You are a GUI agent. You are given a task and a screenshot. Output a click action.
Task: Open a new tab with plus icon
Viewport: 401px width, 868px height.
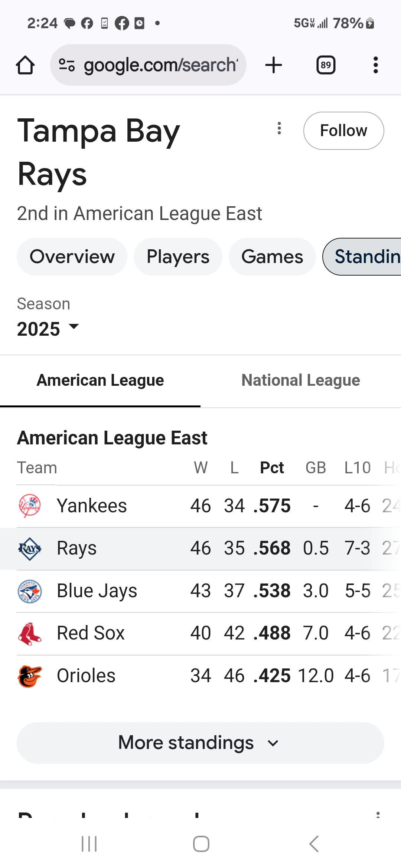(x=274, y=65)
